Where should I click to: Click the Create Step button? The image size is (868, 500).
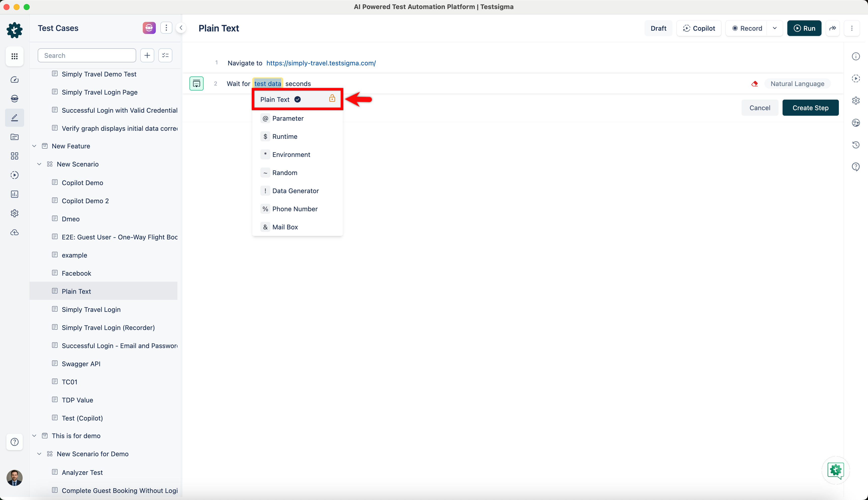810,107
